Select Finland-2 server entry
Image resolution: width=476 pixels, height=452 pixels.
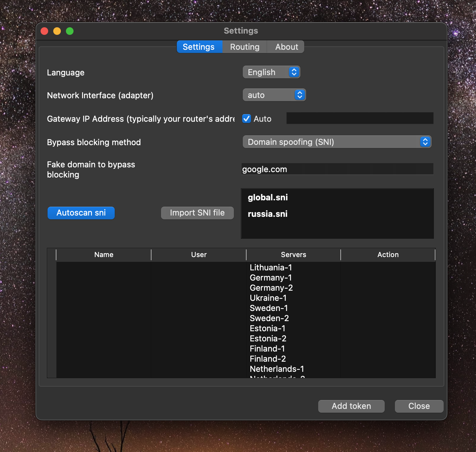tap(268, 359)
